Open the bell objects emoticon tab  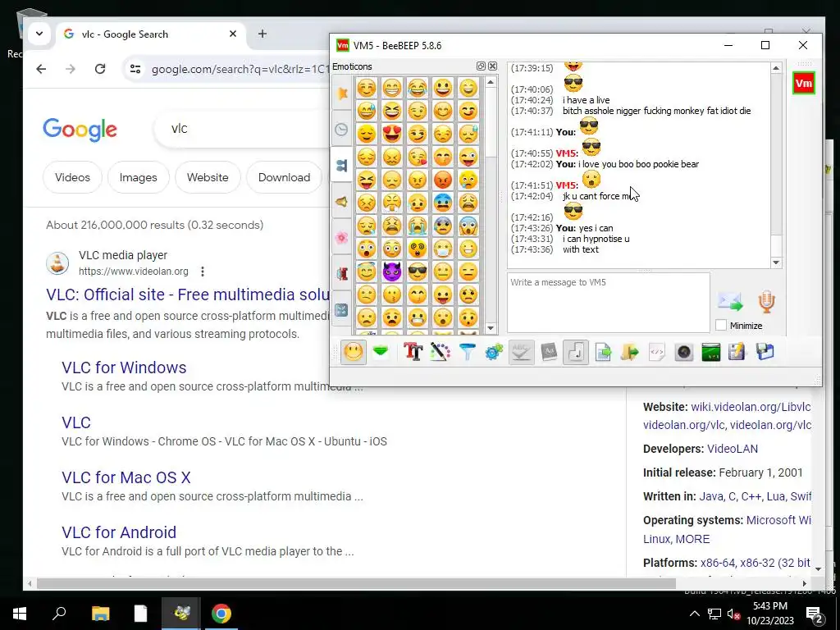tap(342, 202)
